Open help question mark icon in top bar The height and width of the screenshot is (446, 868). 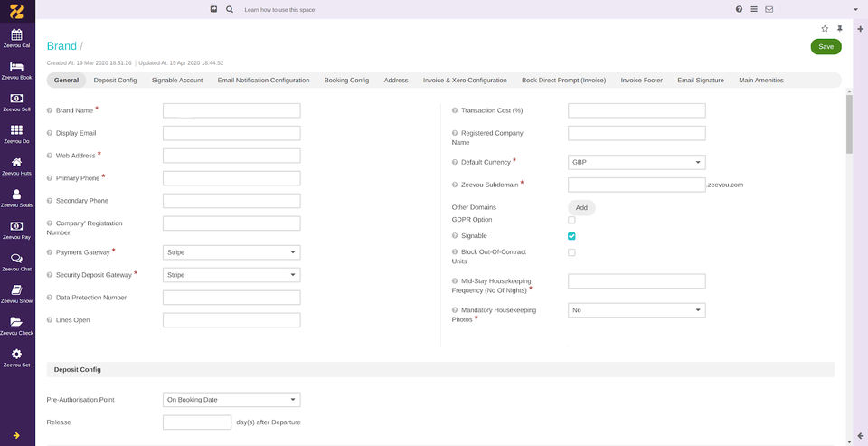739,9
